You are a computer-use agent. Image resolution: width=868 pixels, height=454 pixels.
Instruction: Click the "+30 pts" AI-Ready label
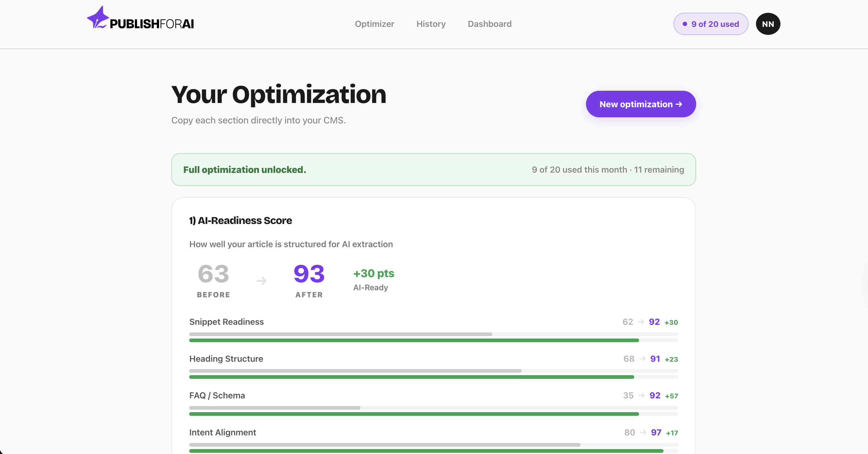[374, 273]
